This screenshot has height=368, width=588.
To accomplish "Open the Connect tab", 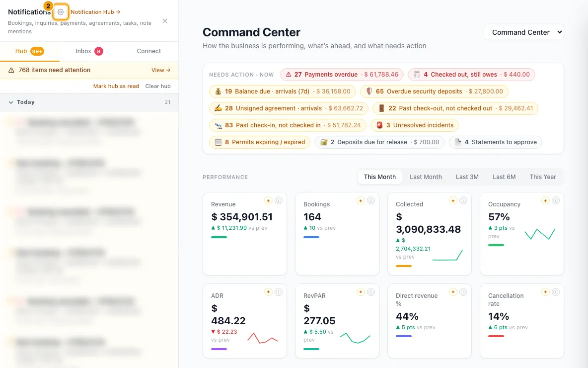I will (149, 51).
